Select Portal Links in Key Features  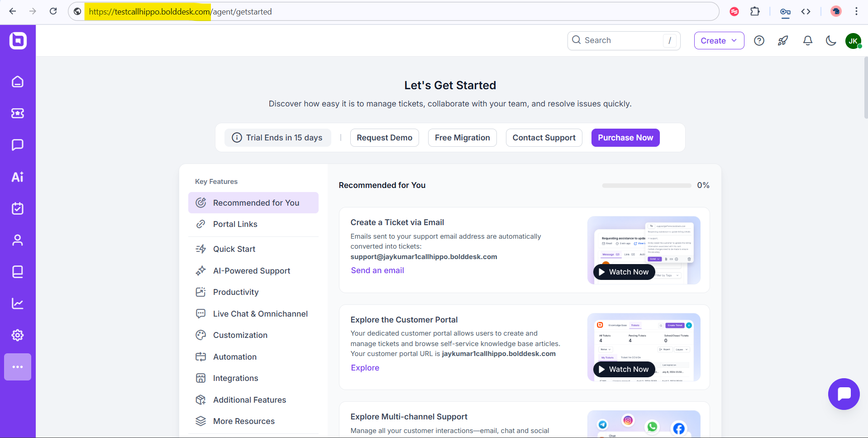point(253,224)
